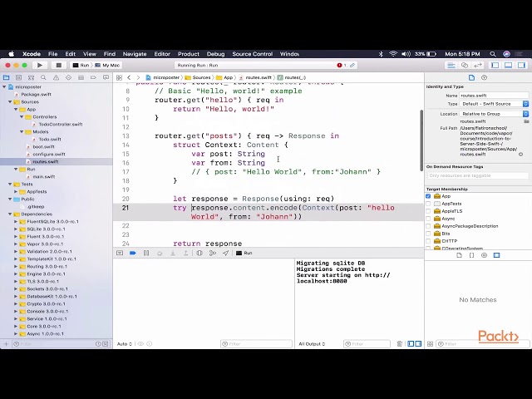Image resolution: width=532 pixels, height=399 pixels.
Task: Hide the debug area button
Action: click(120, 253)
